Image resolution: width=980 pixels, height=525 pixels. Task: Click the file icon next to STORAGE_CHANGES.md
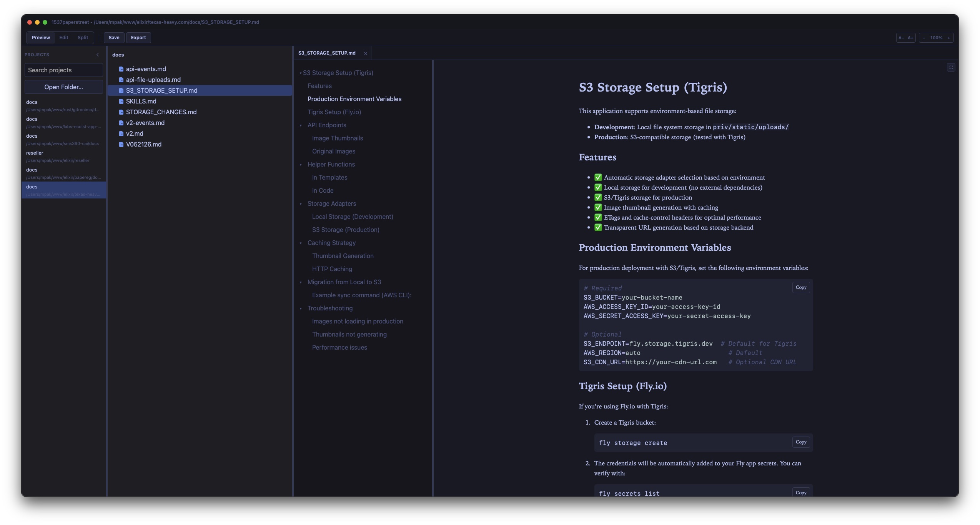tap(121, 112)
